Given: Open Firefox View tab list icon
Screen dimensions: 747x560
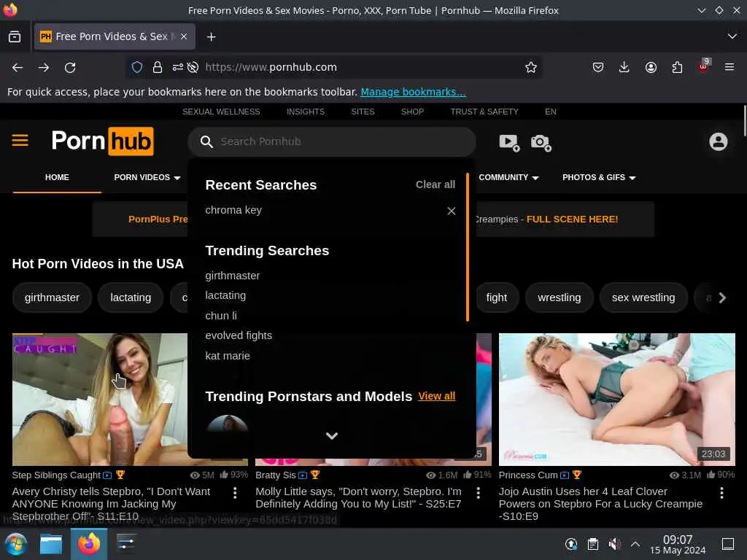Looking at the screenshot, I should click(x=15, y=36).
